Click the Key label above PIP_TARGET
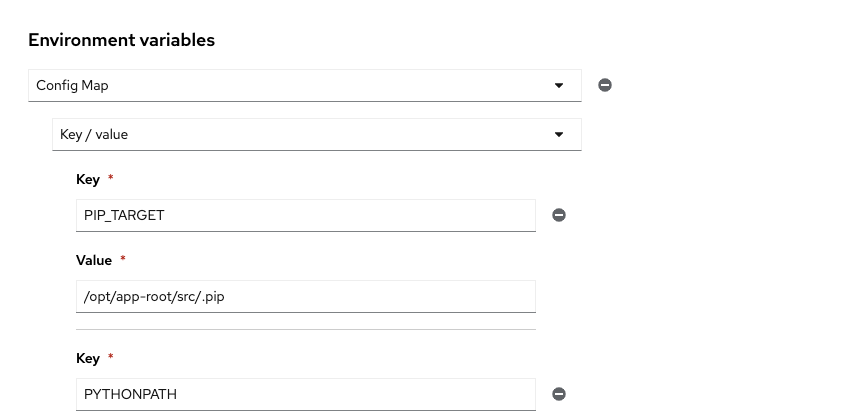 click(x=88, y=179)
